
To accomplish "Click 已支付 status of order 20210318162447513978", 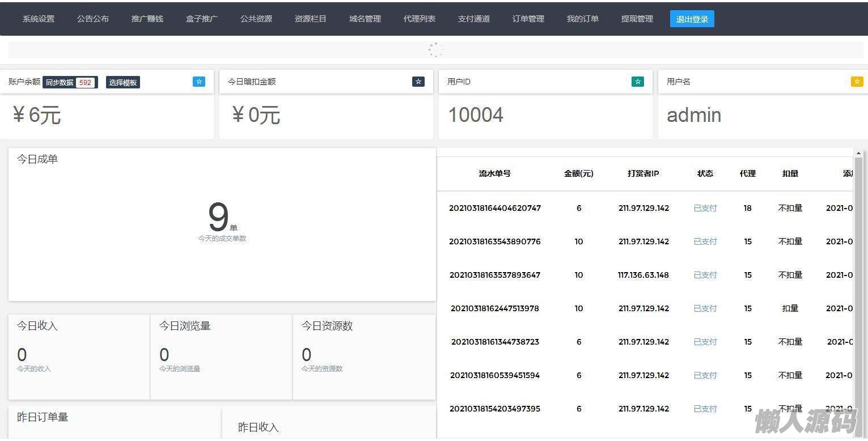I will 705,308.
